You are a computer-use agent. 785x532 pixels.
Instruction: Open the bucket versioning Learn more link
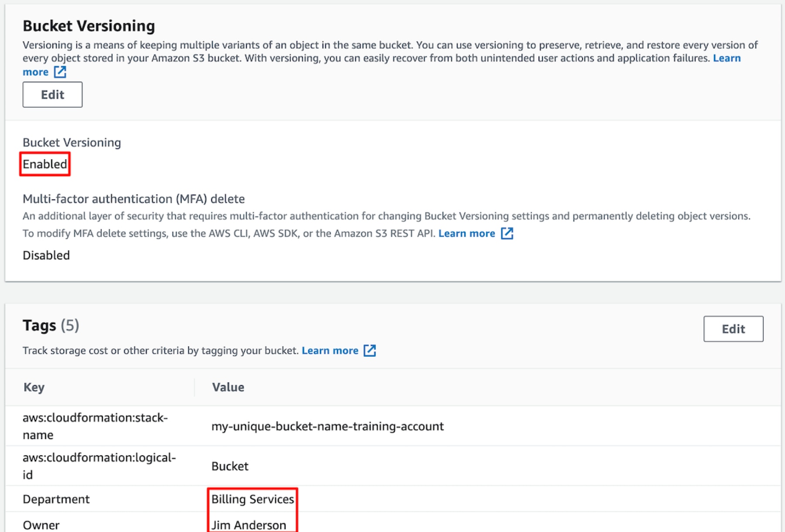point(727,58)
